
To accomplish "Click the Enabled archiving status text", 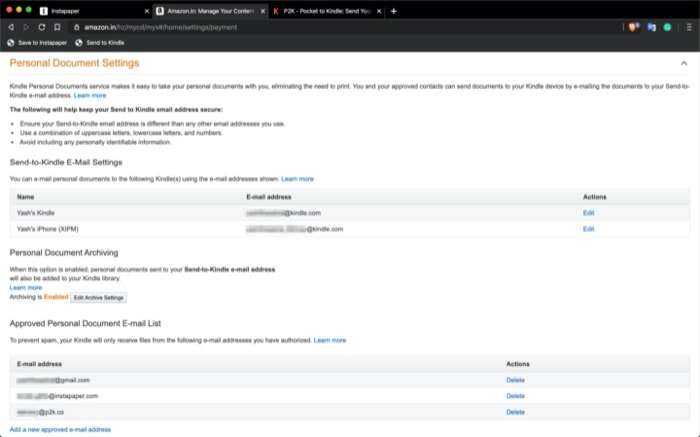I will coord(56,297).
